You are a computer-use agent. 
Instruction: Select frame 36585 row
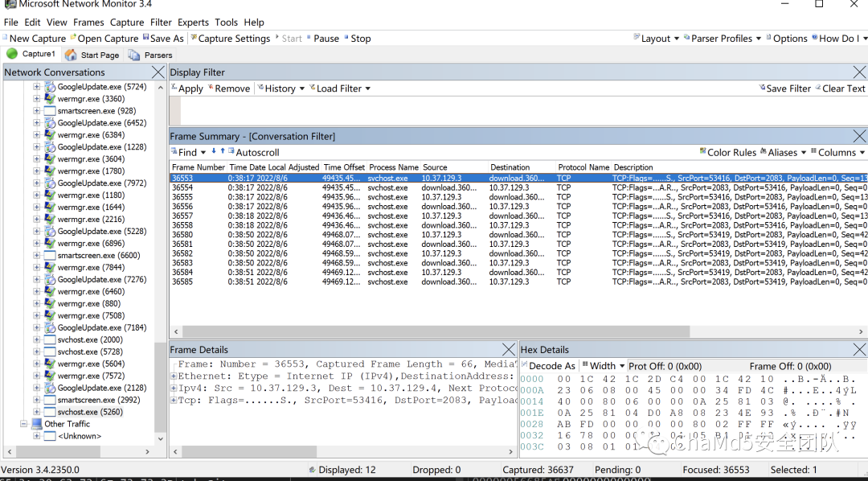(x=518, y=282)
